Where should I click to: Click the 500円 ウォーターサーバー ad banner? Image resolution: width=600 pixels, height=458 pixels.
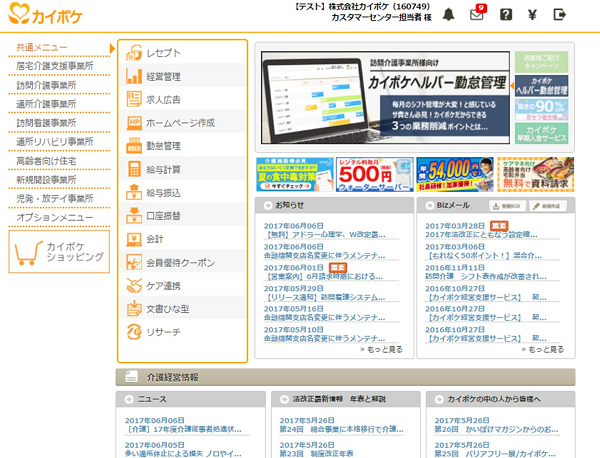pos(375,174)
